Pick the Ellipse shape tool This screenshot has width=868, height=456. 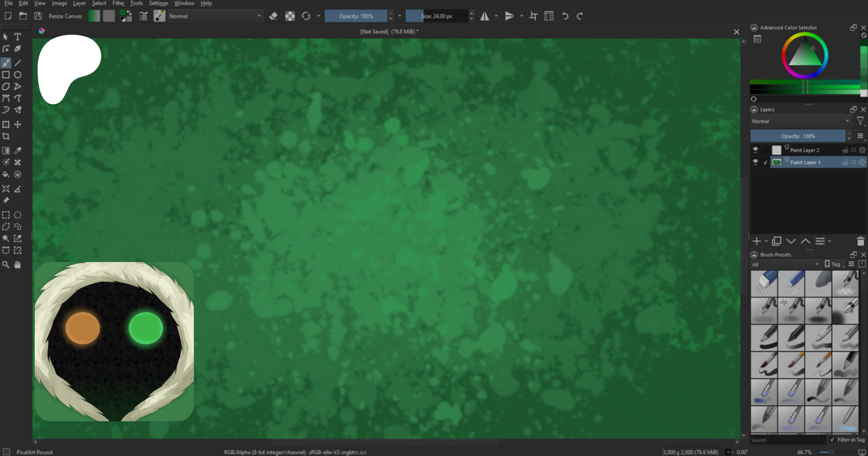[17, 75]
